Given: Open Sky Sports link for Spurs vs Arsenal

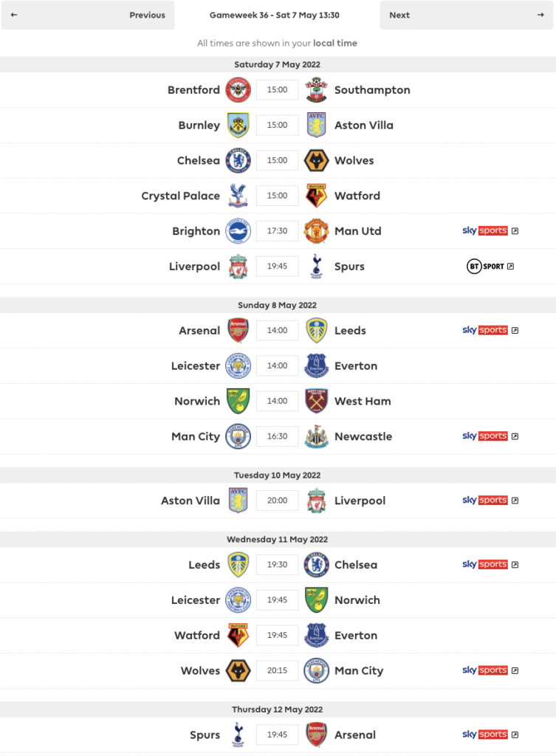Looking at the screenshot, I should click(490, 735).
